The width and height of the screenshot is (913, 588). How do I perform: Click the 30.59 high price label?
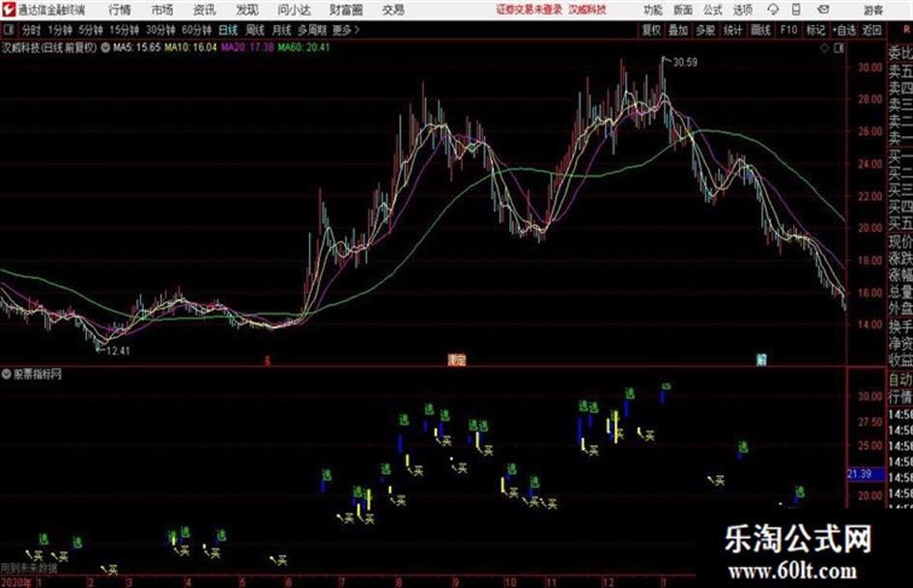tap(685, 63)
